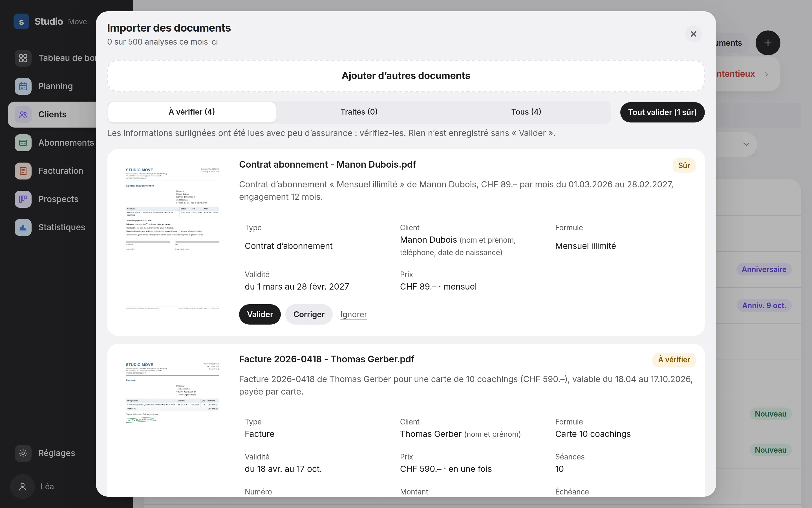Click the Ignorer link
This screenshot has width=812, height=508.
354,314
